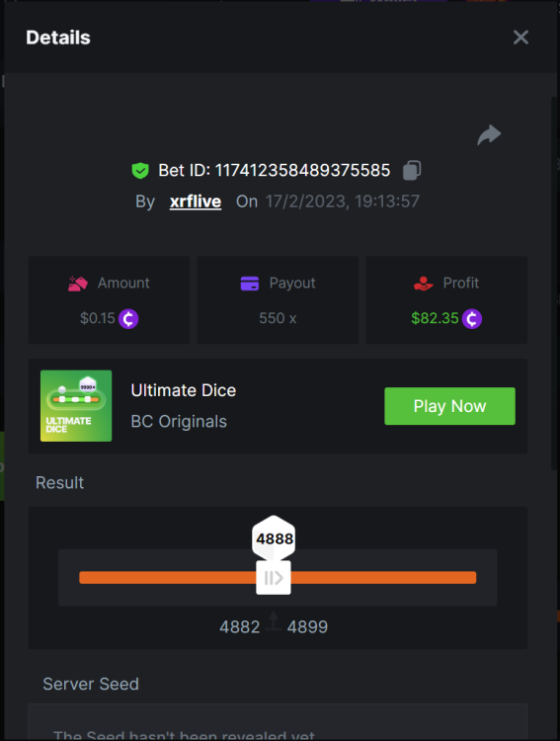Click the red Profit hand icon

tap(423, 284)
